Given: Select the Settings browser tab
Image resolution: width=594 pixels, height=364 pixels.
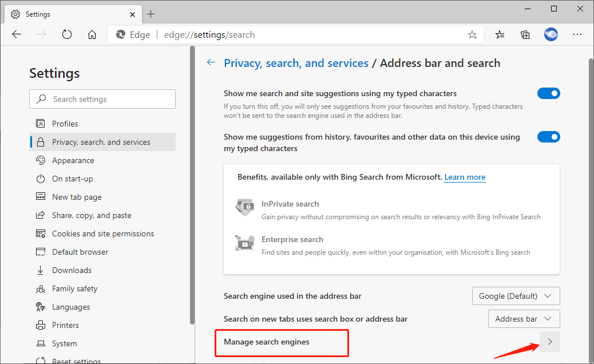Looking at the screenshot, I should [x=73, y=14].
